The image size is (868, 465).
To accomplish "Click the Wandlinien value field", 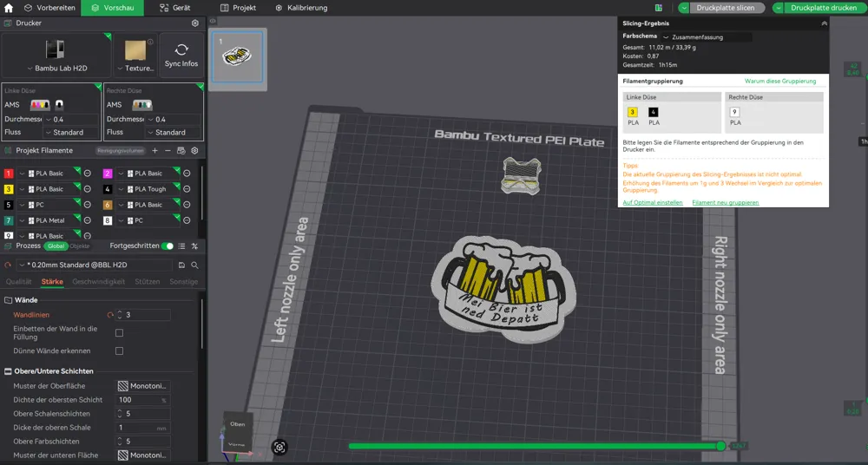I will coord(143,315).
